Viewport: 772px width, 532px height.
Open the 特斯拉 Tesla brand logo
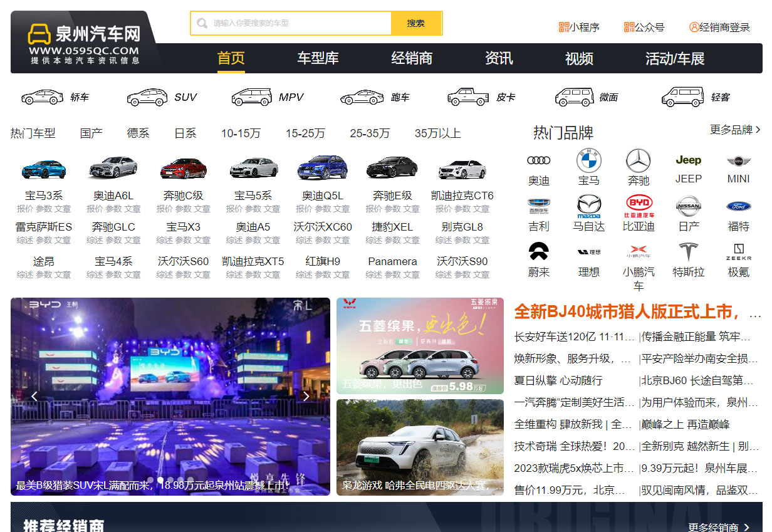pyautogui.click(x=689, y=252)
